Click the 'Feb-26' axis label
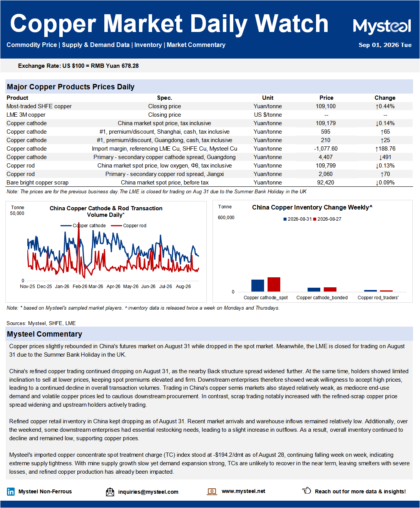The height and width of the screenshot is (508, 420). pos(80,287)
